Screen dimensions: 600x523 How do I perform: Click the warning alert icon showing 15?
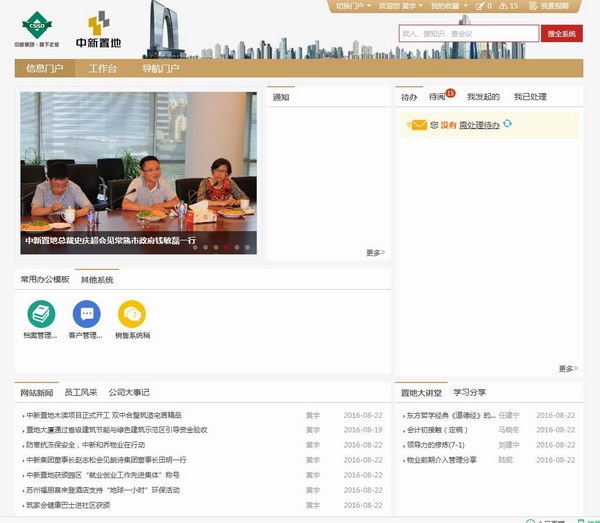(507, 6)
